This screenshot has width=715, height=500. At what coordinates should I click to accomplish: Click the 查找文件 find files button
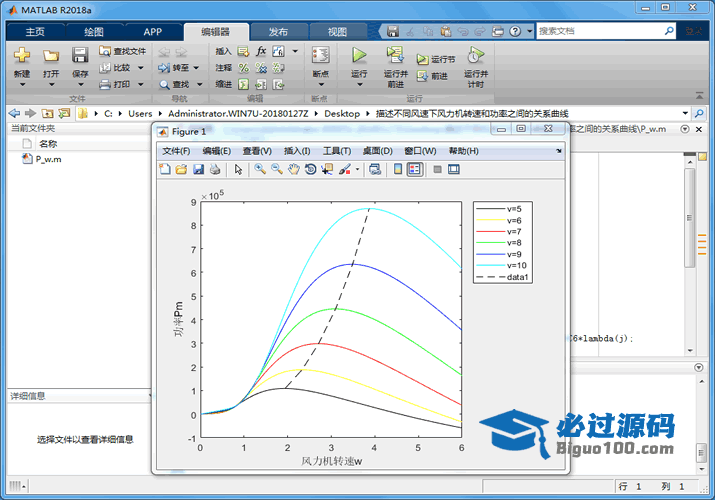pos(122,51)
